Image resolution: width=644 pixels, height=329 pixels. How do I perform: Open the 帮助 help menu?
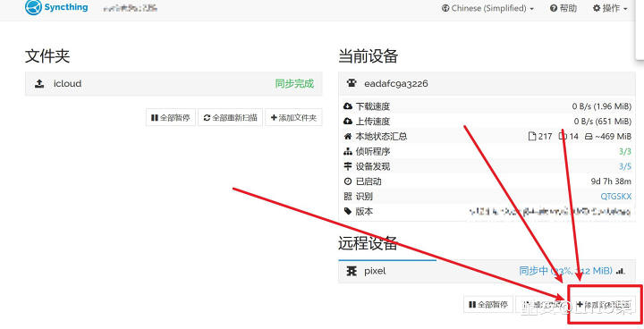pos(563,8)
